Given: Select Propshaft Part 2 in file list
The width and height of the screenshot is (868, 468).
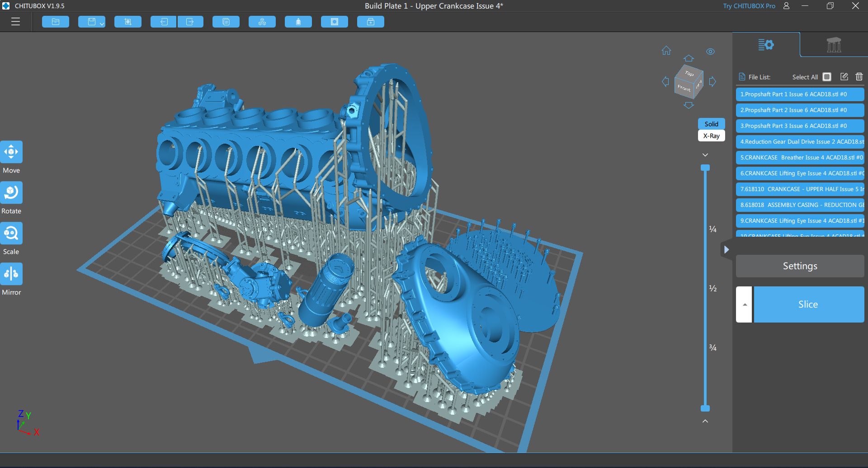Looking at the screenshot, I should pyautogui.click(x=799, y=110).
